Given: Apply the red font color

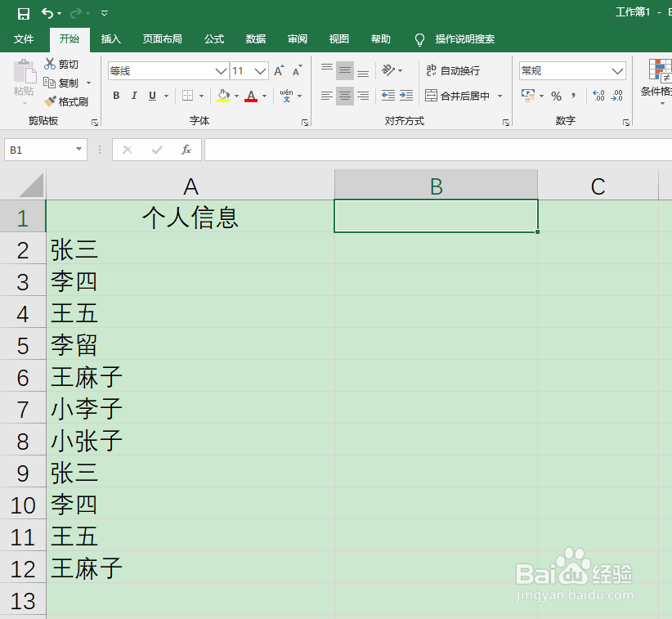Looking at the screenshot, I should [251, 96].
